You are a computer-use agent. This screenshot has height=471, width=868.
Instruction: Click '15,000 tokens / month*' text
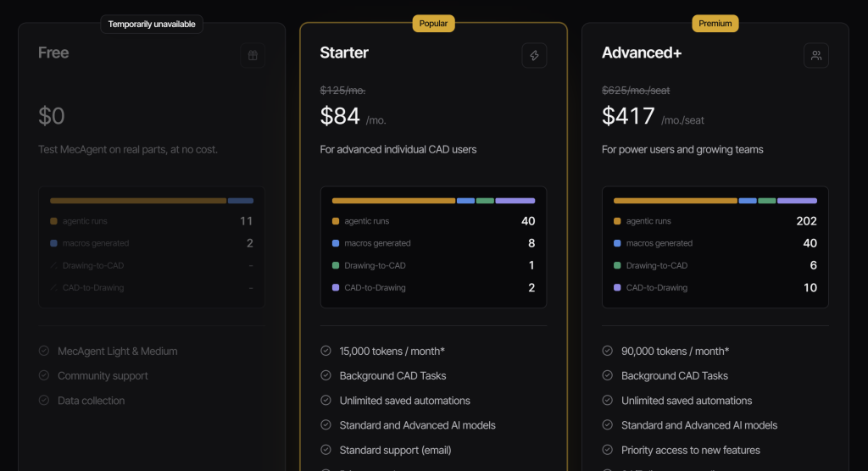pos(392,351)
